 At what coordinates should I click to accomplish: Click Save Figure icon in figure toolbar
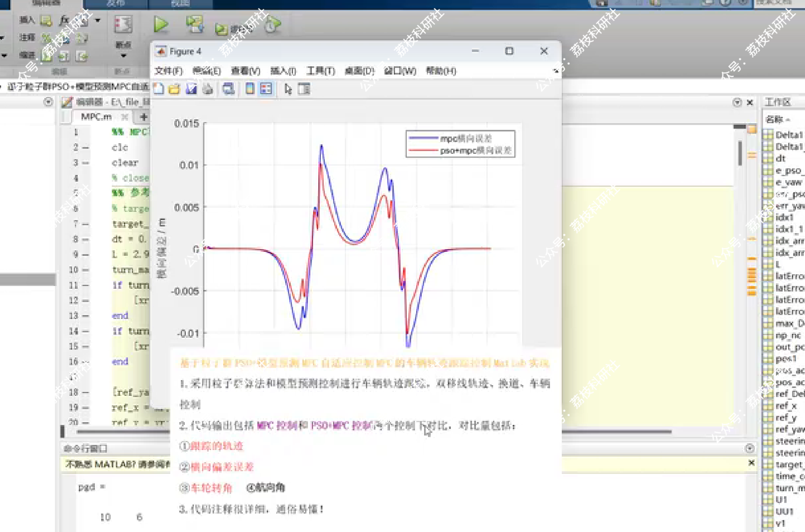point(191,89)
